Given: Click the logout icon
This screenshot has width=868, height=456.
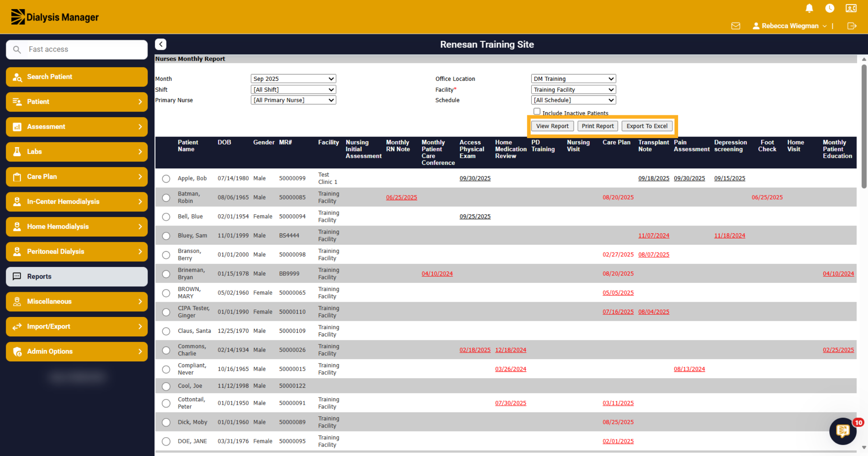Looking at the screenshot, I should (x=852, y=26).
